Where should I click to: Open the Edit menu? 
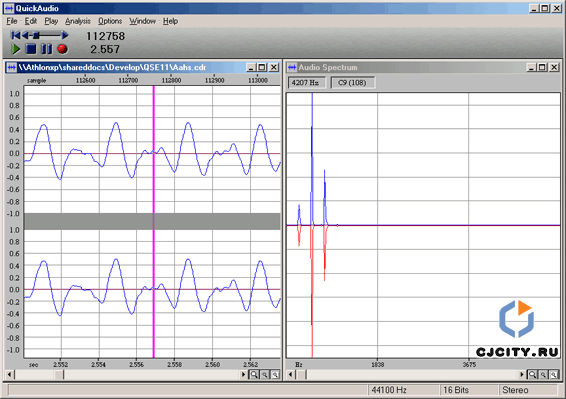(x=31, y=21)
